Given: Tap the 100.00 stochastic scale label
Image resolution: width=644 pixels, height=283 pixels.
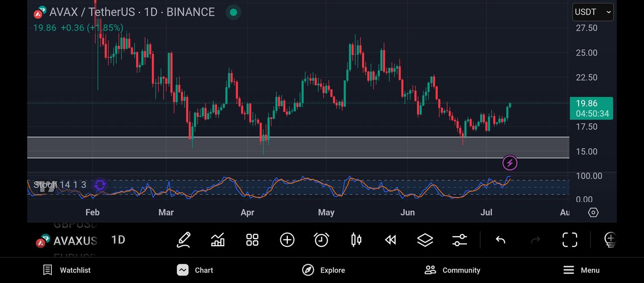Looking at the screenshot, I should (589, 176).
